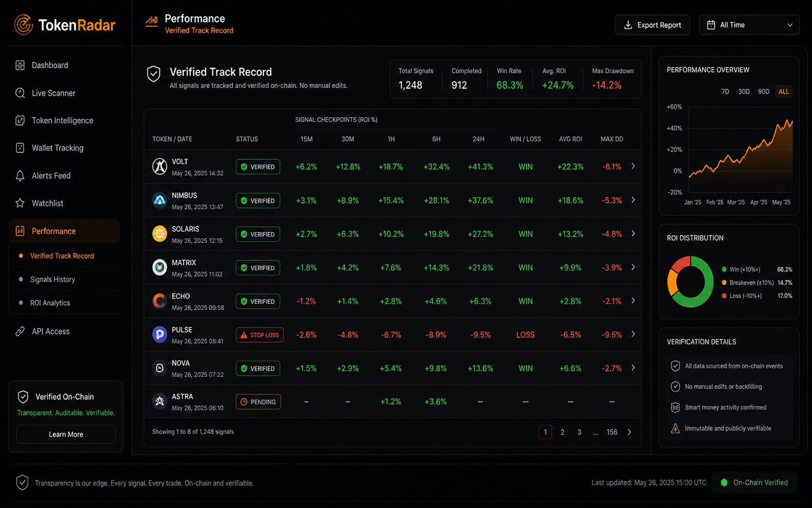The width and height of the screenshot is (812, 508).
Task: Expand the NIMBUS signal row chevron
Action: coord(633,200)
